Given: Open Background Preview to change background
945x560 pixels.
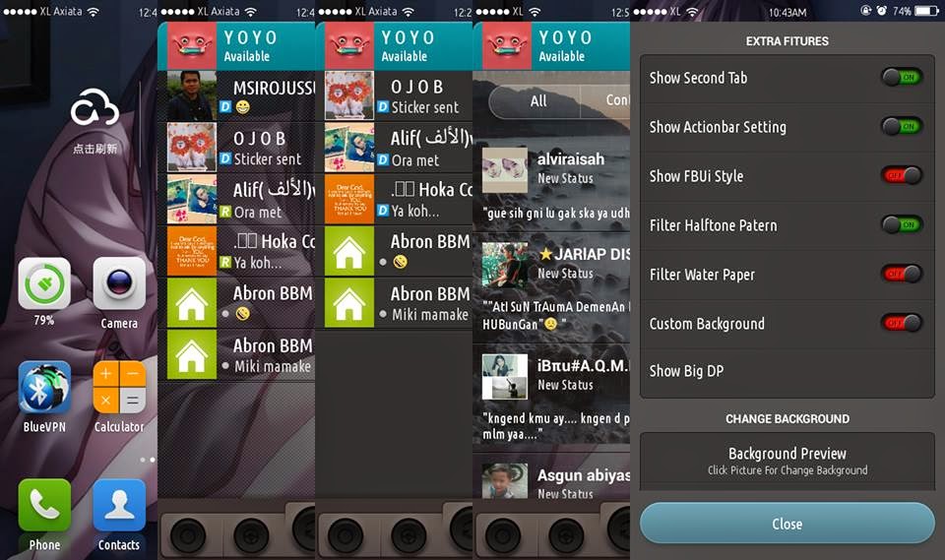Looking at the screenshot, I should (x=787, y=462).
